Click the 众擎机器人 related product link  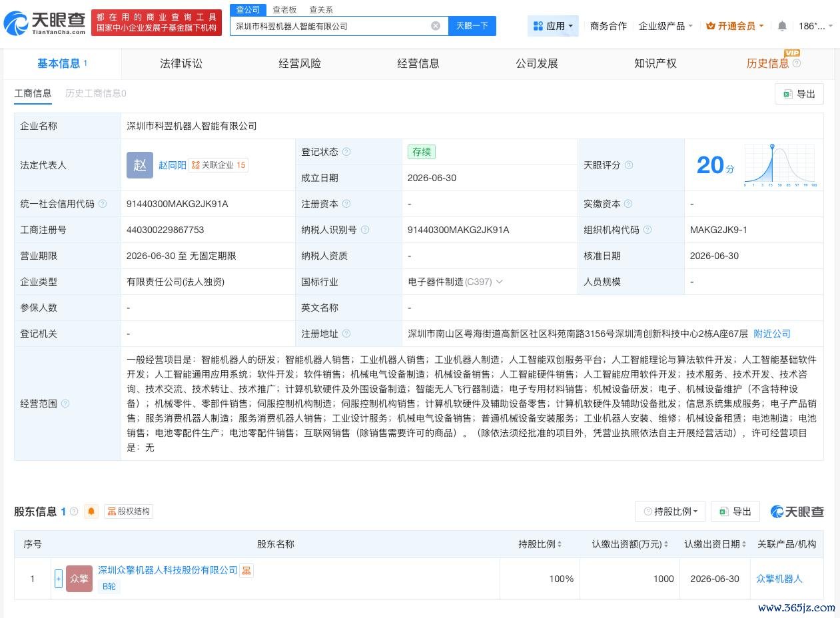pos(779,579)
